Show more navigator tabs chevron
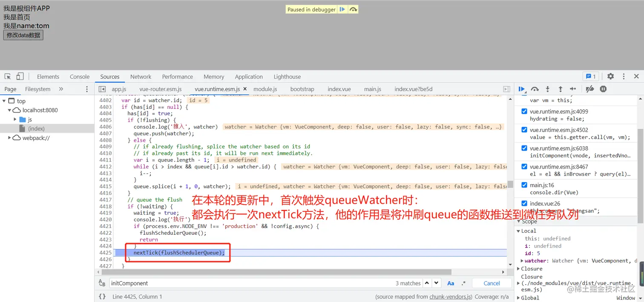The image size is (644, 302). (61, 89)
